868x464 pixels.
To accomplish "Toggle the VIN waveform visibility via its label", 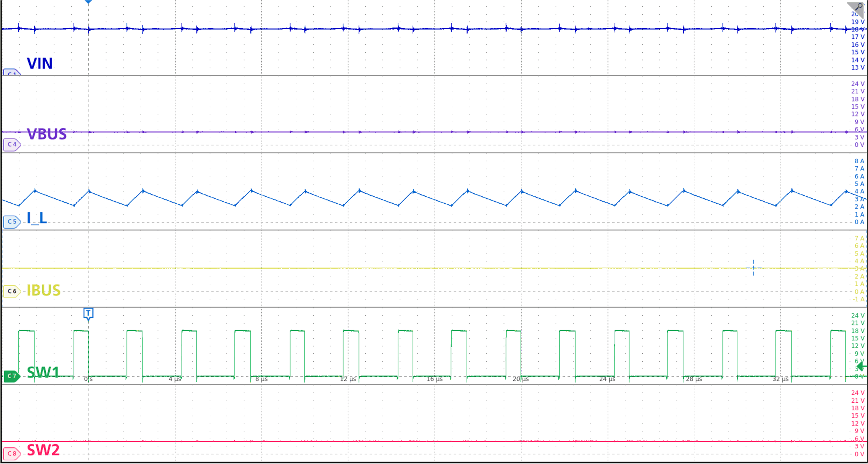I will click(40, 64).
